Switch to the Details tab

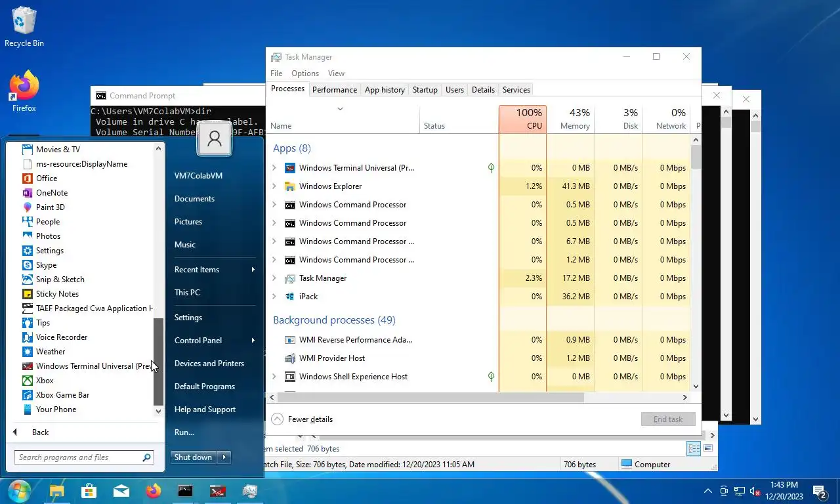(x=483, y=90)
